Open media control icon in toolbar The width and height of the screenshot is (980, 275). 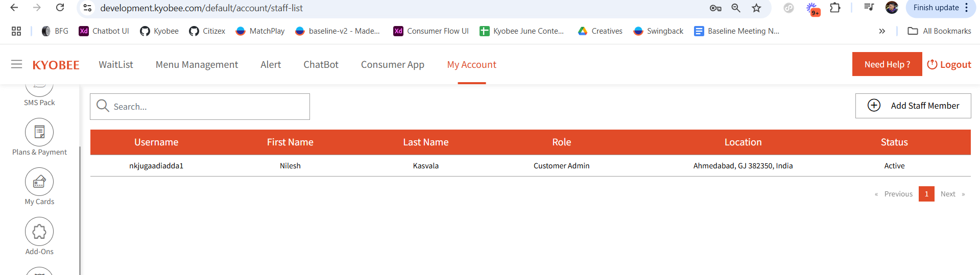coord(869,7)
